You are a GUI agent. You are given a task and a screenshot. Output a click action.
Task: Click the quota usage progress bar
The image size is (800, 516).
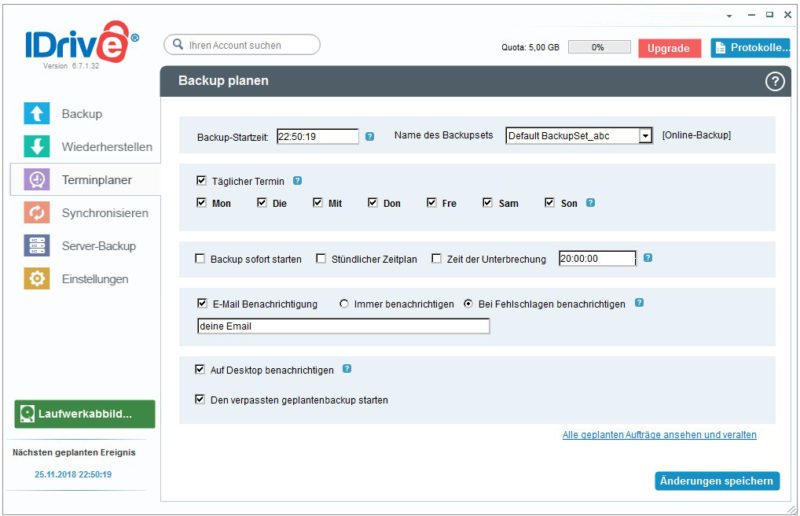[x=599, y=47]
